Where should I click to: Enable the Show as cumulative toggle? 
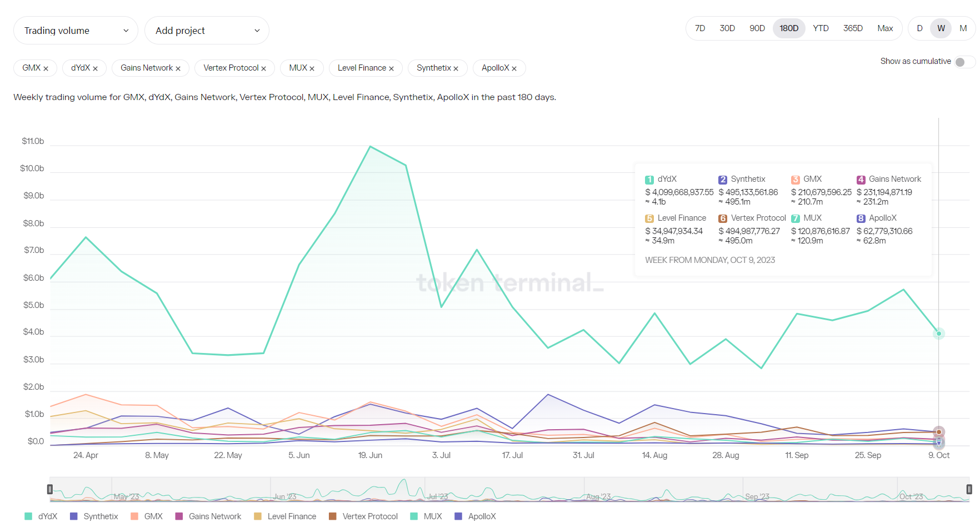[963, 62]
